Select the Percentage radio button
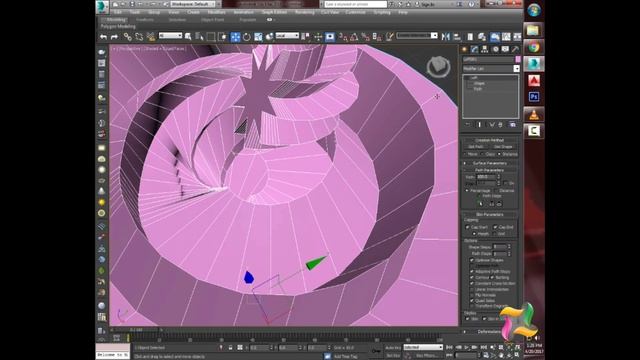The height and width of the screenshot is (360, 640). click(467, 191)
